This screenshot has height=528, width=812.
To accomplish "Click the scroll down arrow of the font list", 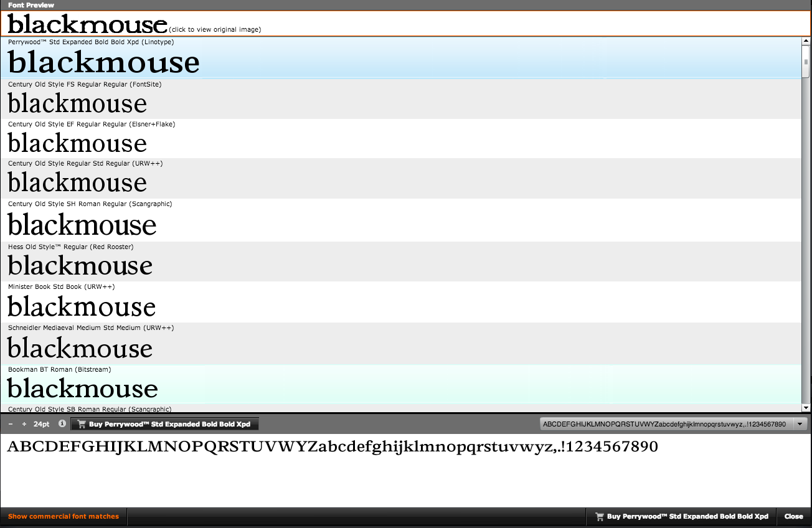I will point(806,407).
